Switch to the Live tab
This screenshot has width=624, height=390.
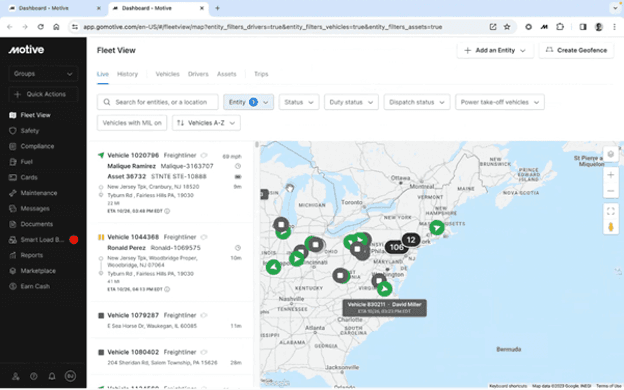(103, 74)
